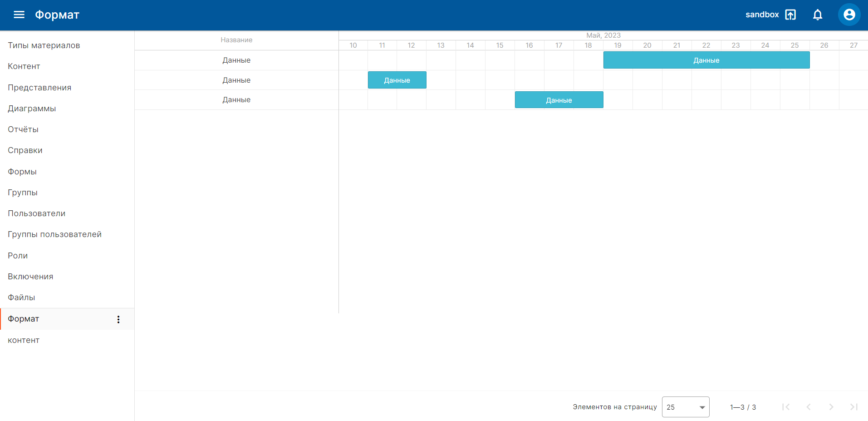The image size is (868, 421).
Task: Go to the previous page arrow
Action: [809, 407]
